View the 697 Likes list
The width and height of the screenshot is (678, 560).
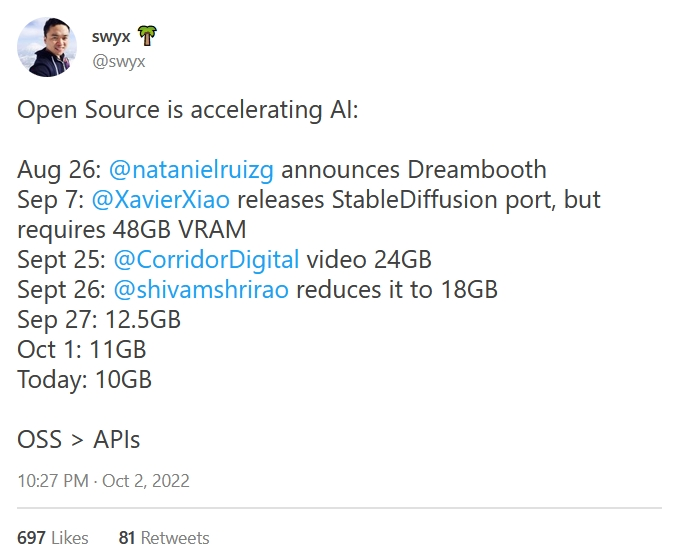tap(53, 538)
